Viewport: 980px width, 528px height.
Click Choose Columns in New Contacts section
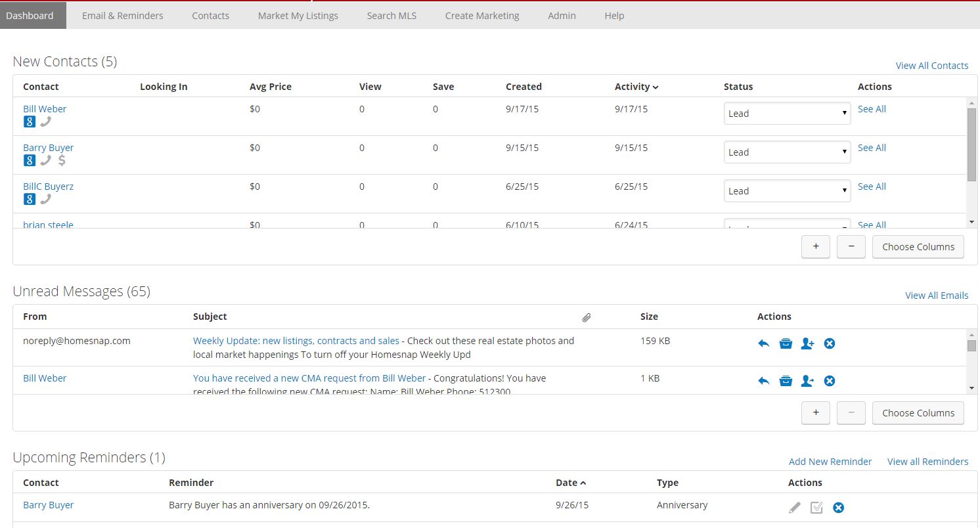coord(918,247)
